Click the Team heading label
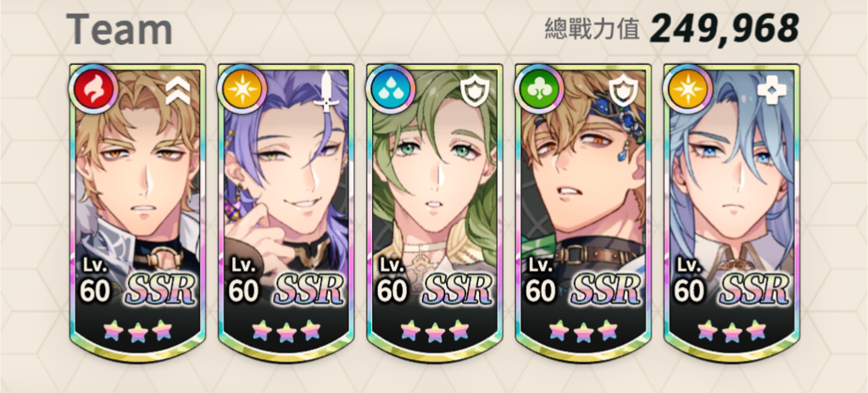This screenshot has height=393, width=868. [119, 30]
